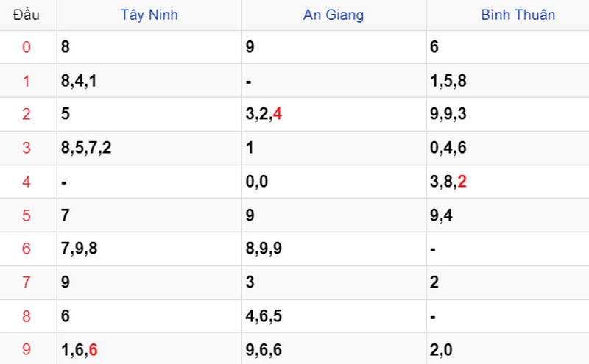Click An Giang cell showing 0,0
This screenshot has height=364, width=589.
point(257,182)
